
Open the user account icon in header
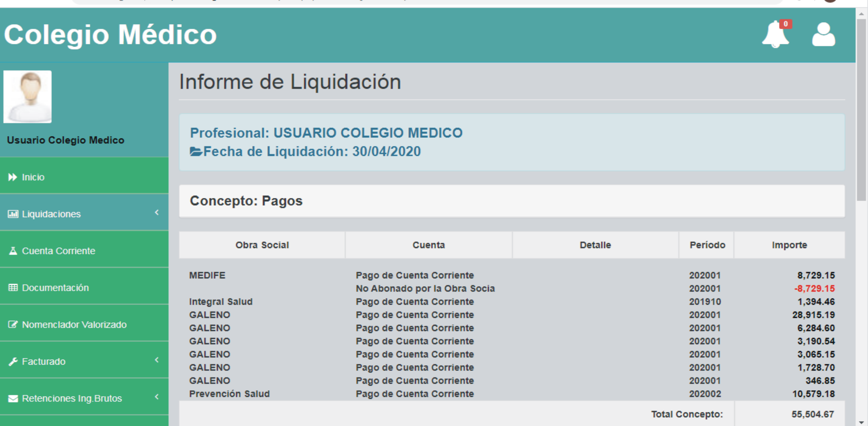coord(824,35)
